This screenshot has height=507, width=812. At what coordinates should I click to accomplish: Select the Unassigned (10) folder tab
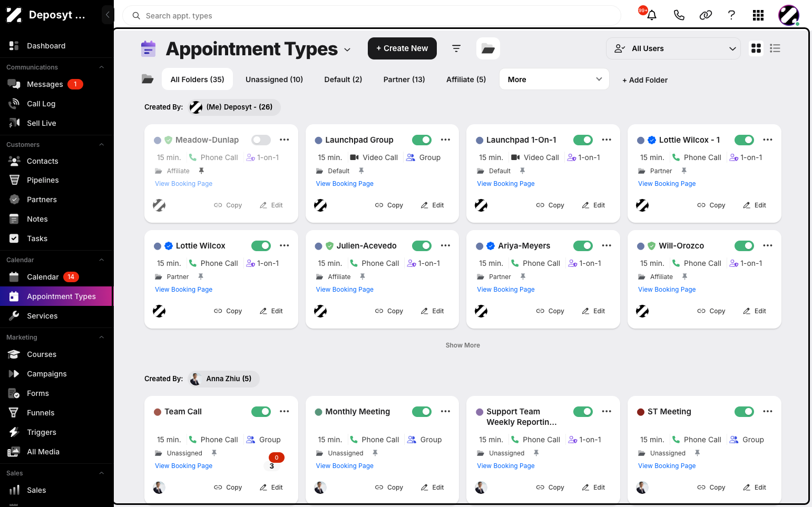tap(274, 79)
